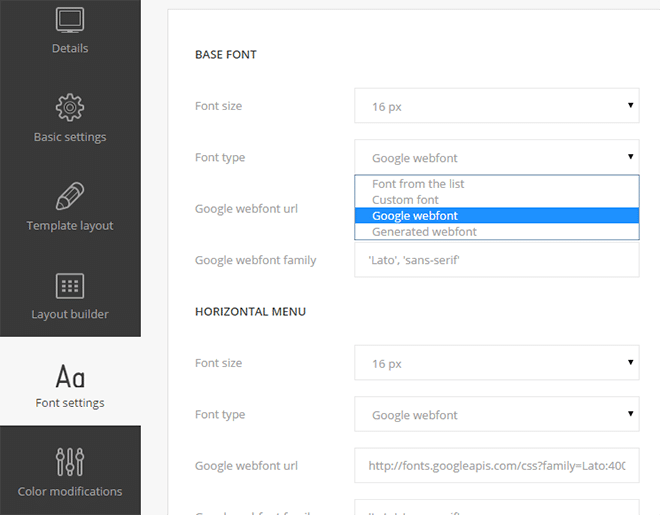Select the Template layout pencil icon
The height and width of the screenshot is (515, 660).
(70, 195)
